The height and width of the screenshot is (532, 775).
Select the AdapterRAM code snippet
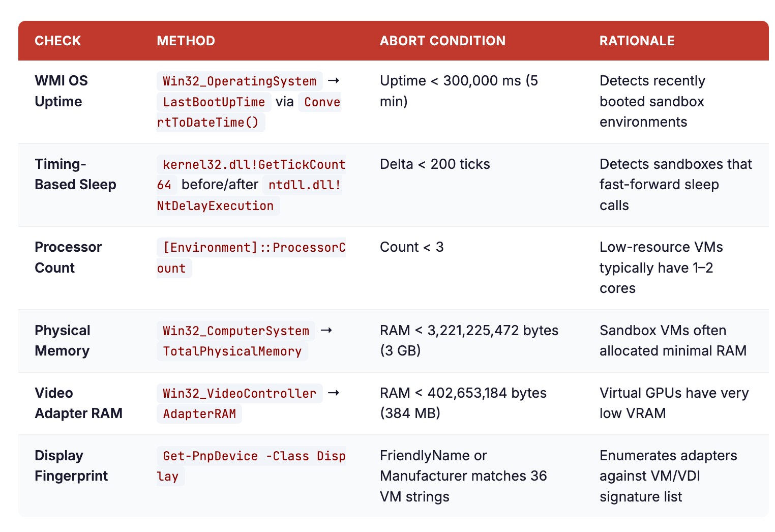[199, 413]
